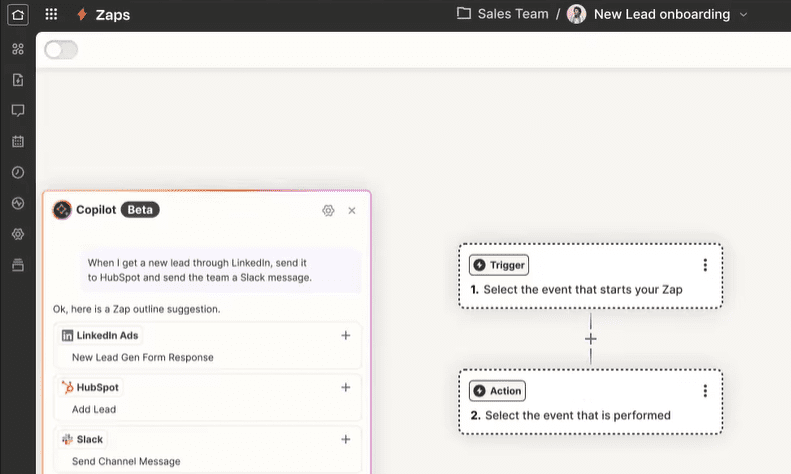Click the HubSpot app label
This screenshot has height=474, width=791.
(x=90, y=387)
